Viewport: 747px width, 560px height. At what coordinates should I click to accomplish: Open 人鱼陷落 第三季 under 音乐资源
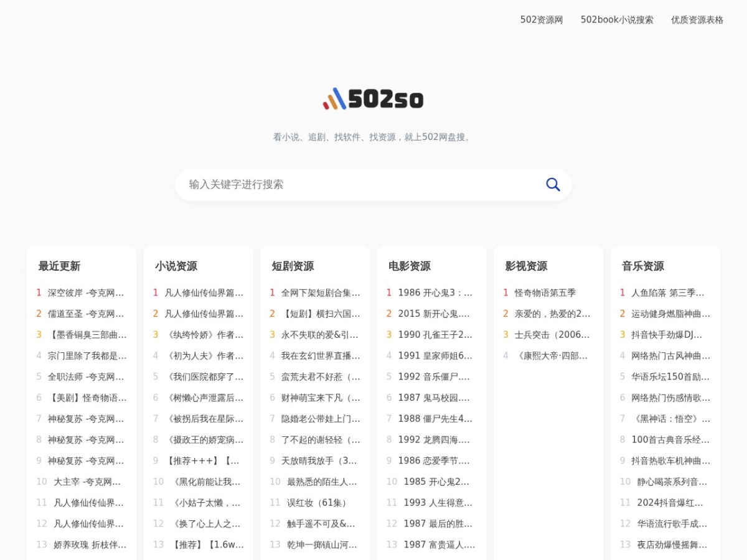coord(668,292)
